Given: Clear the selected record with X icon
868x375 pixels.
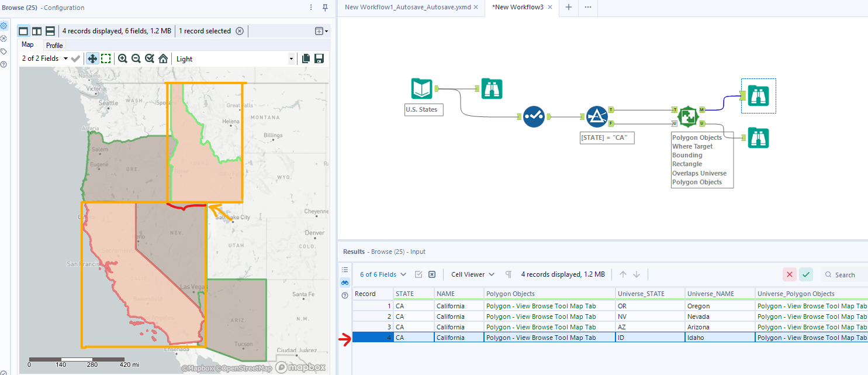Looking at the screenshot, I should [239, 31].
